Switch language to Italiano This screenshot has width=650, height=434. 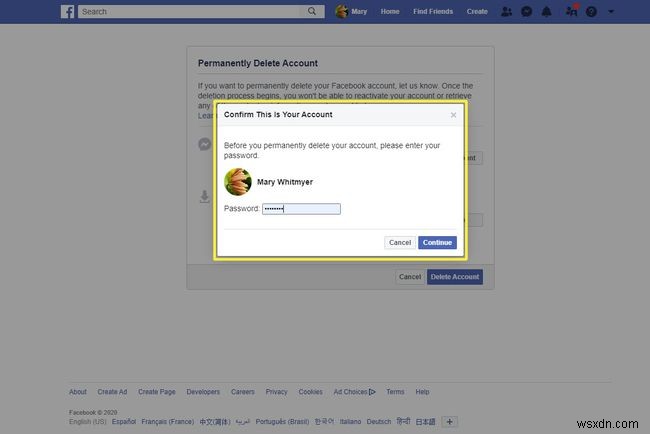click(350, 422)
